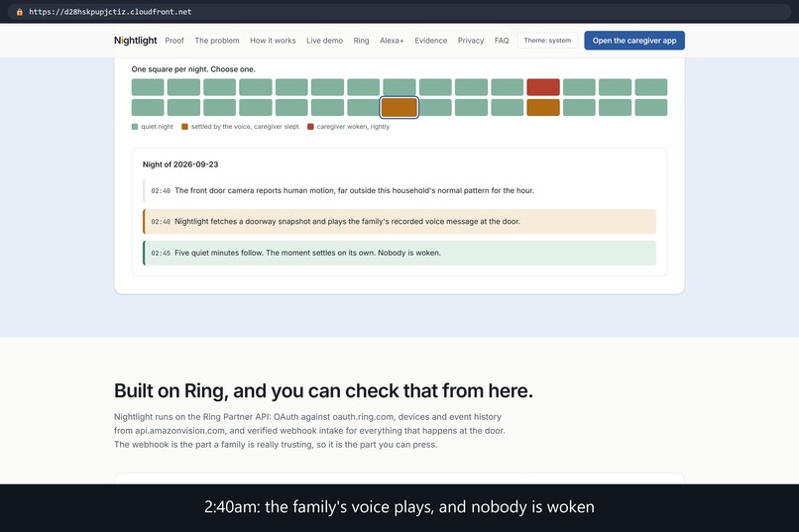799x532 pixels.
Task: Click the Nightlight logo in the header
Action: (136, 41)
